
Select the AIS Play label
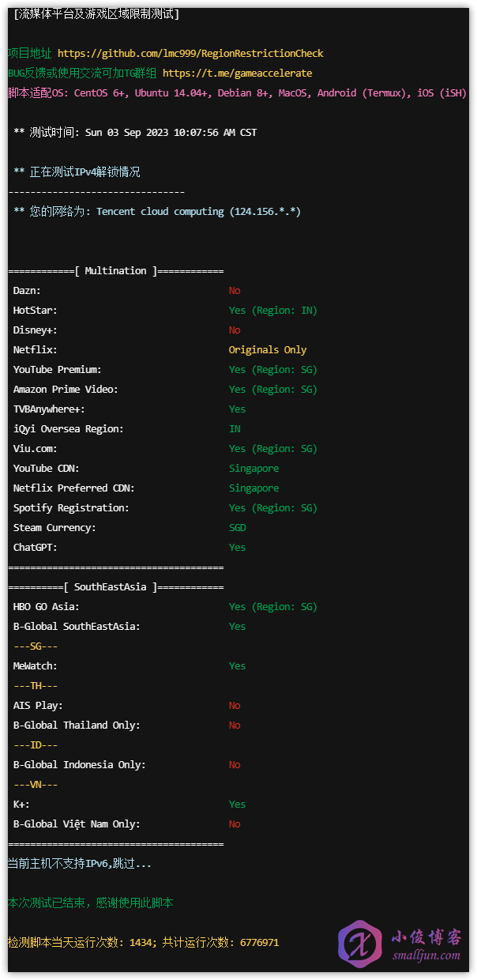point(38,706)
